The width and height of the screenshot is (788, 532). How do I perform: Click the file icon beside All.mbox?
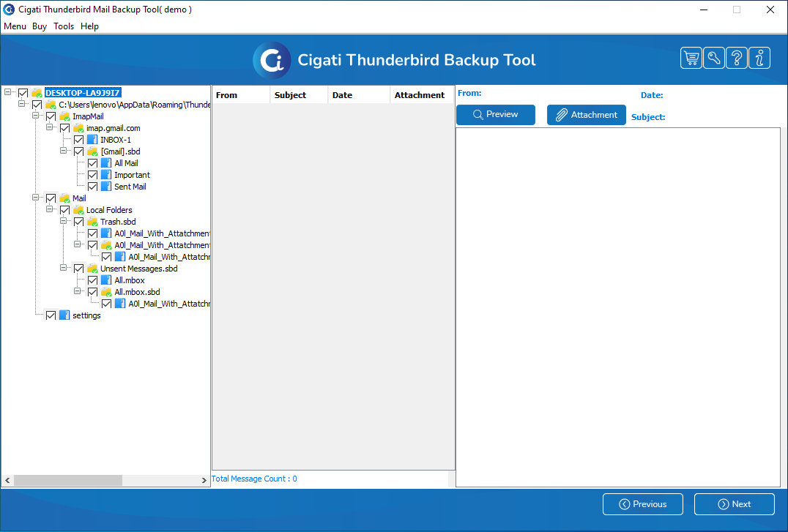[x=106, y=280]
